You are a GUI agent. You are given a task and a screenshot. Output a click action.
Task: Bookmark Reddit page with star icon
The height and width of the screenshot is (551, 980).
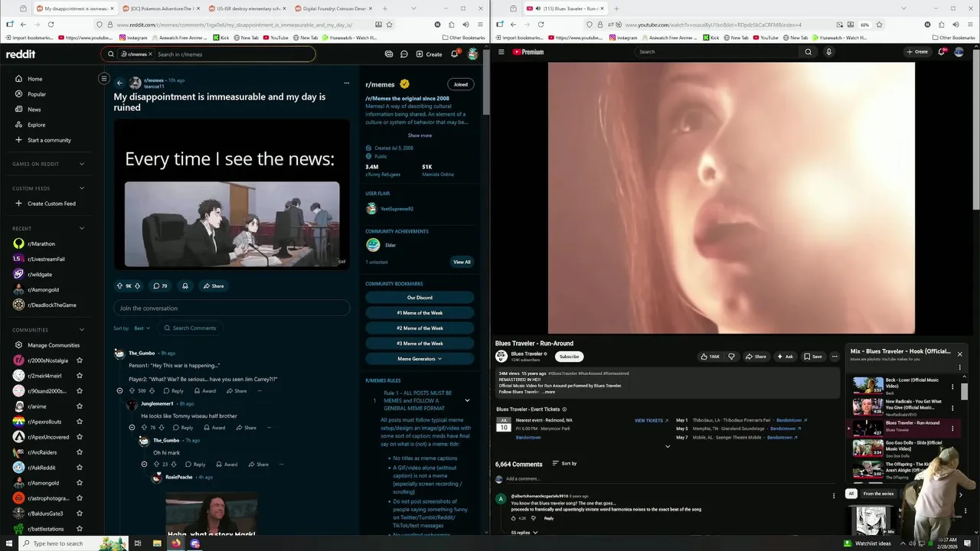[389, 24]
